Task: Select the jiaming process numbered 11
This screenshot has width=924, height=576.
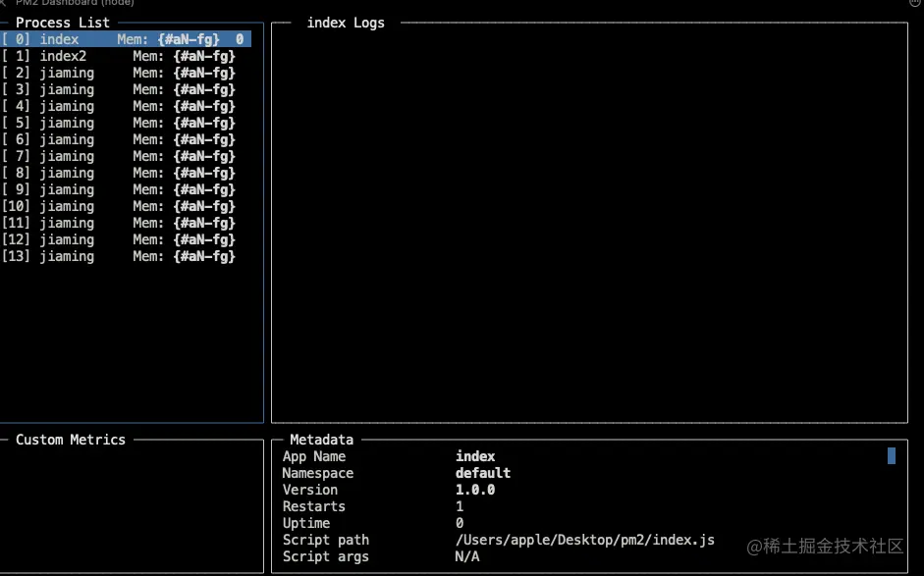Action: [119, 223]
